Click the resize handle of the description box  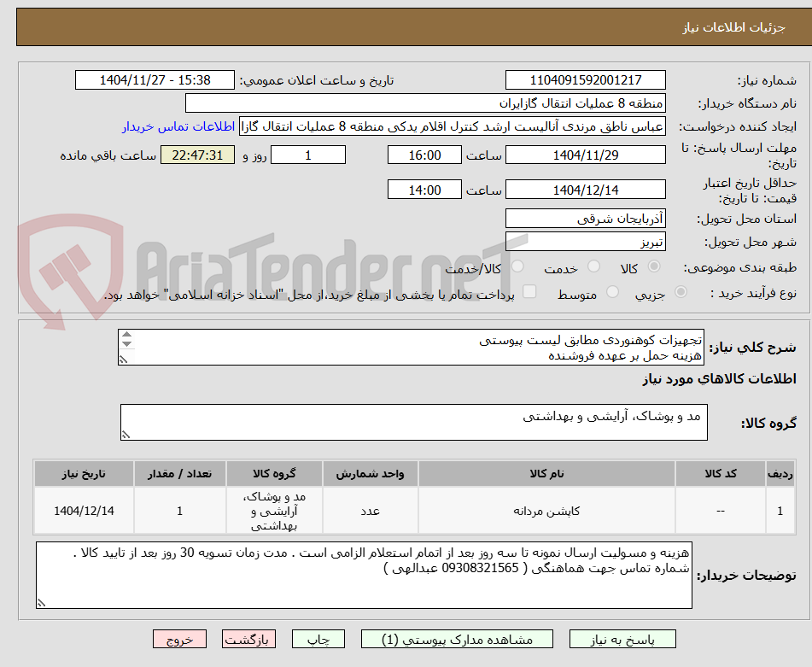(123, 360)
